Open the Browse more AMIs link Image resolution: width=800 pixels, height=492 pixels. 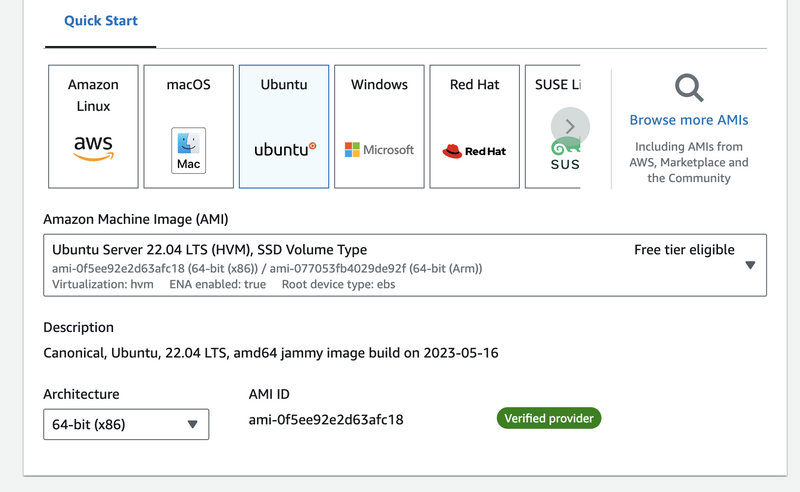pos(689,120)
